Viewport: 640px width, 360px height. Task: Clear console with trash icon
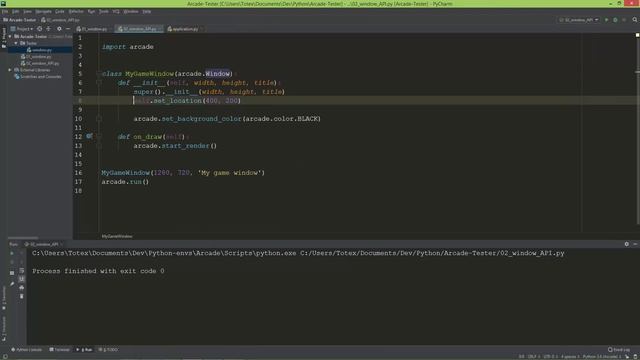22,296
